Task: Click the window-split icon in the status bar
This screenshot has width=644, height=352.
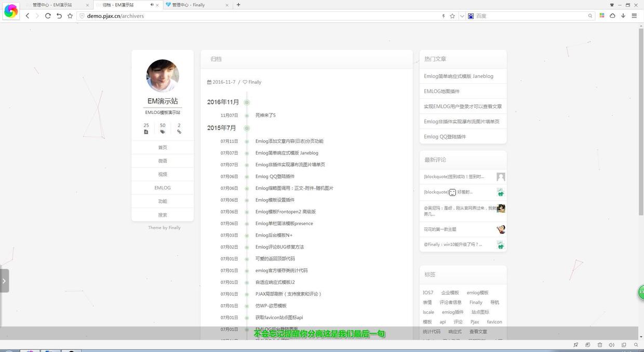Action: pos(624,345)
